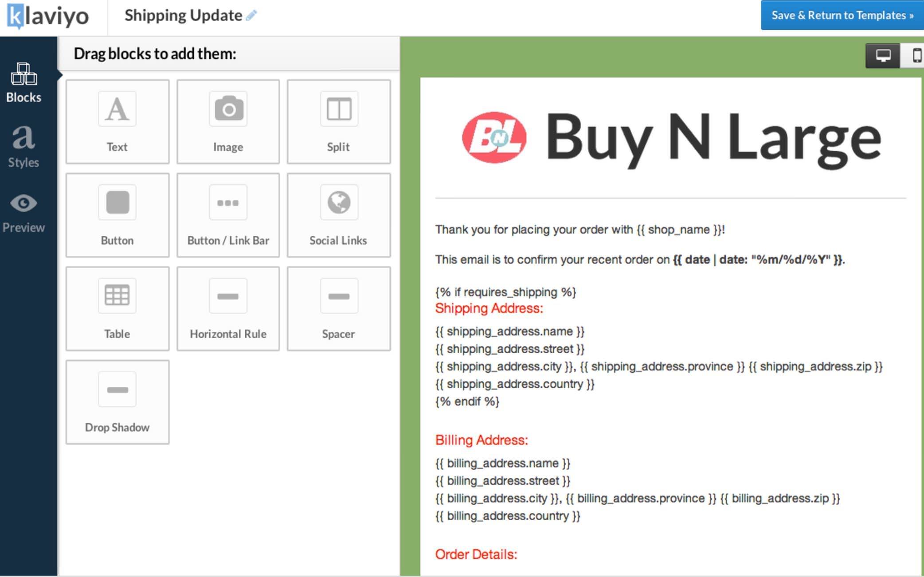Click Save & Return to Templates

(842, 15)
